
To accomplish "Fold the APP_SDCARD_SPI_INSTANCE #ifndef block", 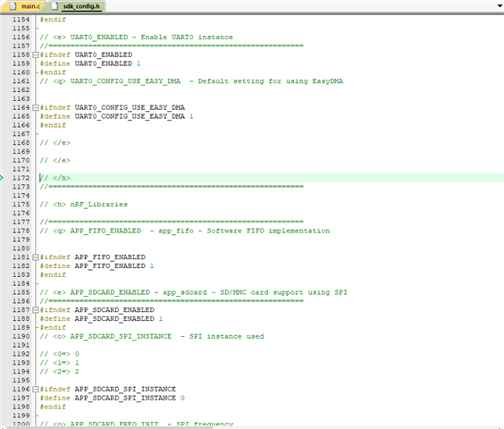I will [36, 389].
